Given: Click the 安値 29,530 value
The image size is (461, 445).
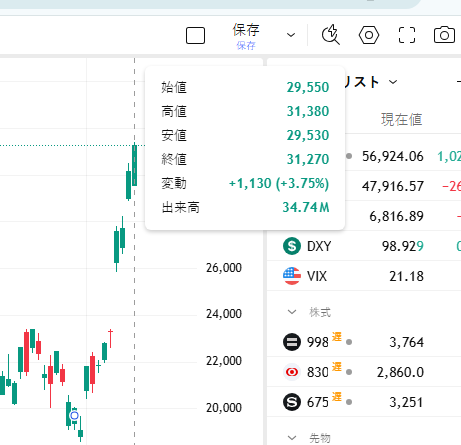Looking at the screenshot, I should click(308, 135).
